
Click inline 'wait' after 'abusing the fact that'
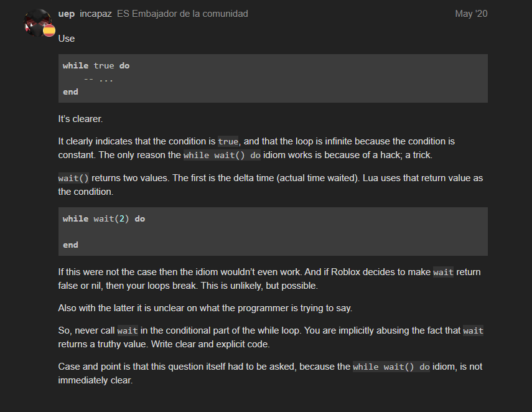pyautogui.click(x=473, y=331)
